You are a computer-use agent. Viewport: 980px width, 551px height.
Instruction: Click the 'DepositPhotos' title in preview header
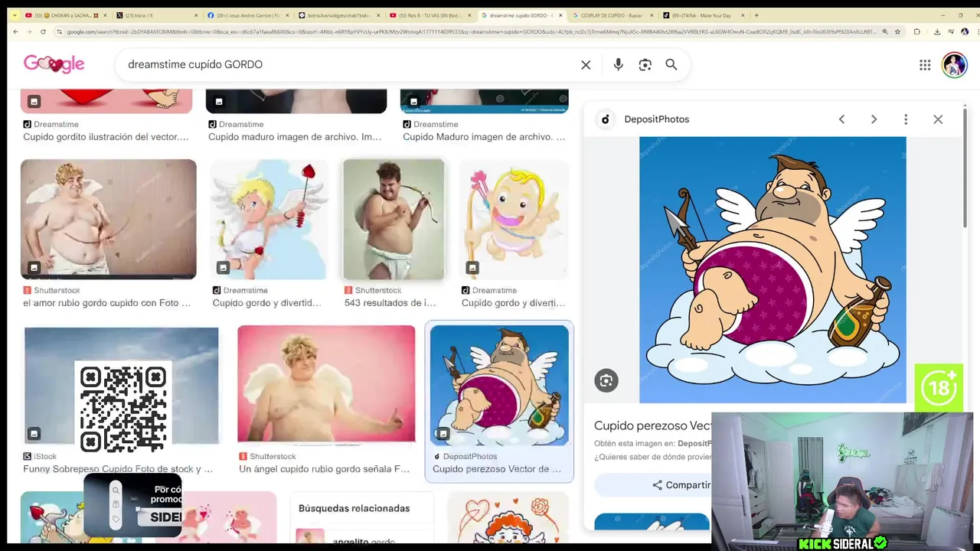tap(656, 119)
